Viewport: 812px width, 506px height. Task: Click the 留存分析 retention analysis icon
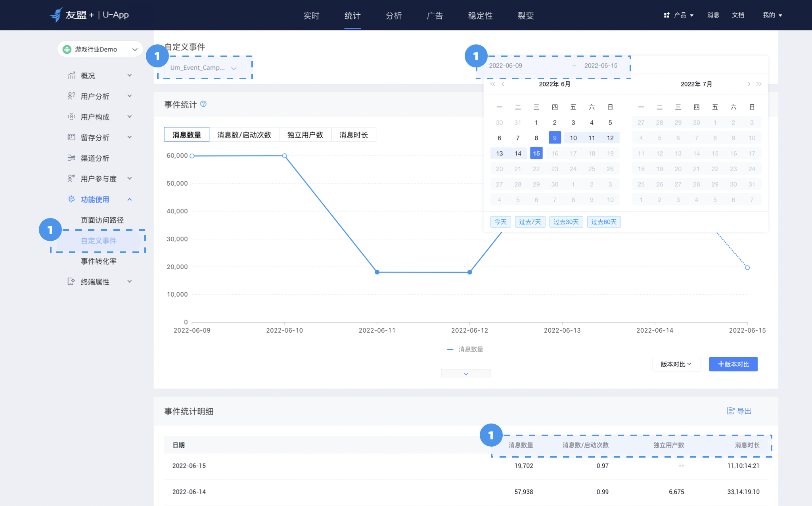point(72,137)
